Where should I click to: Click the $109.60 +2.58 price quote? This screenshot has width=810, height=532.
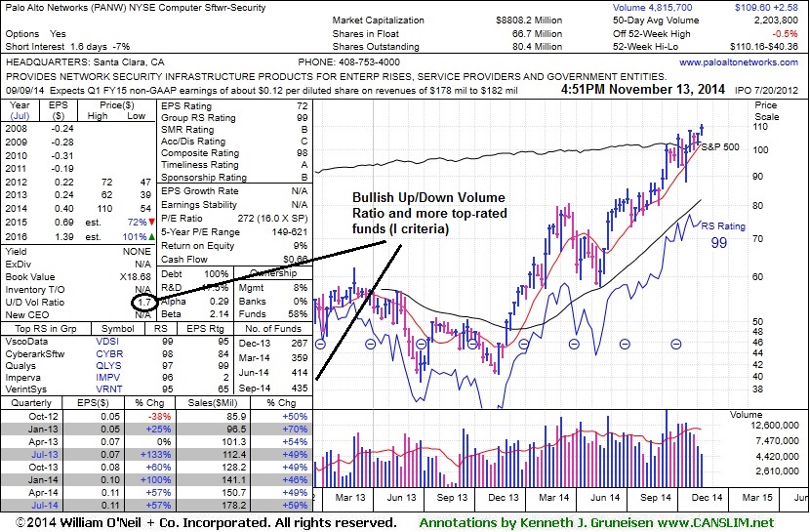click(x=766, y=8)
